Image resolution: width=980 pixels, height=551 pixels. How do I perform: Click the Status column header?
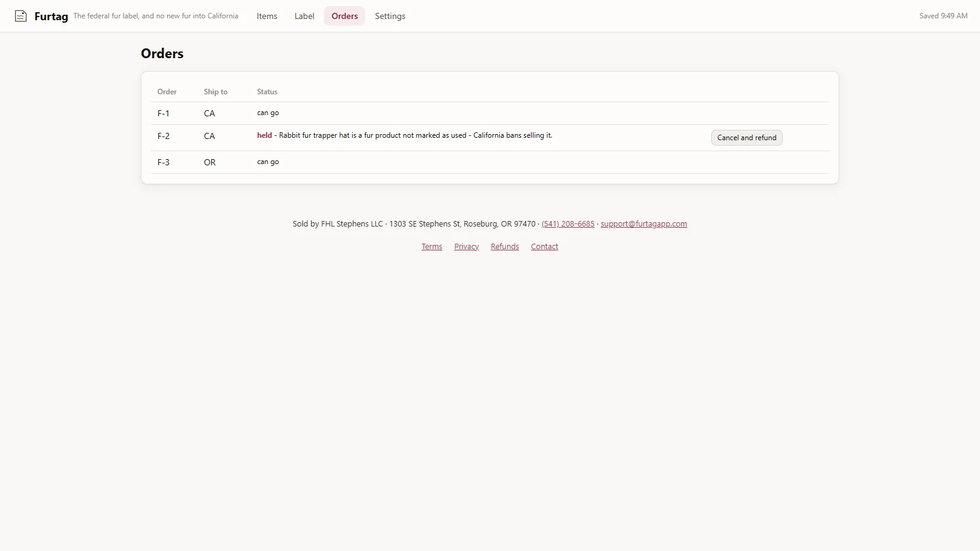tap(267, 92)
